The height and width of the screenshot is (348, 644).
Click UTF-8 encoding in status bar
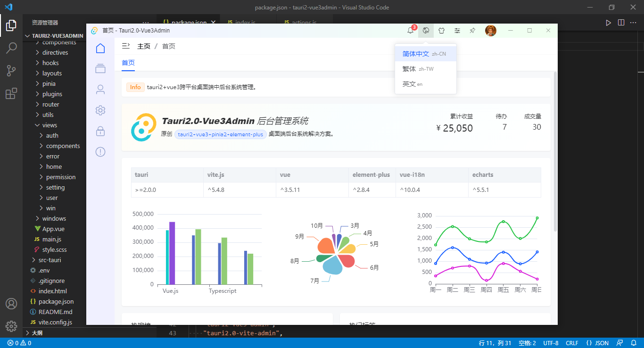[551, 343]
